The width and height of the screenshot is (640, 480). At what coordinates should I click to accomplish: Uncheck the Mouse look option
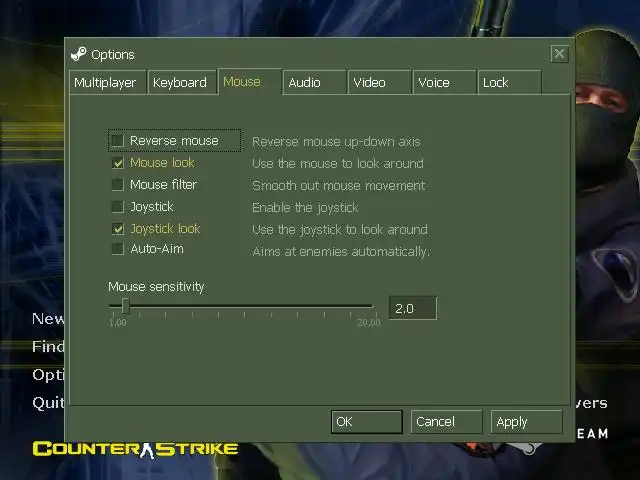click(x=118, y=163)
